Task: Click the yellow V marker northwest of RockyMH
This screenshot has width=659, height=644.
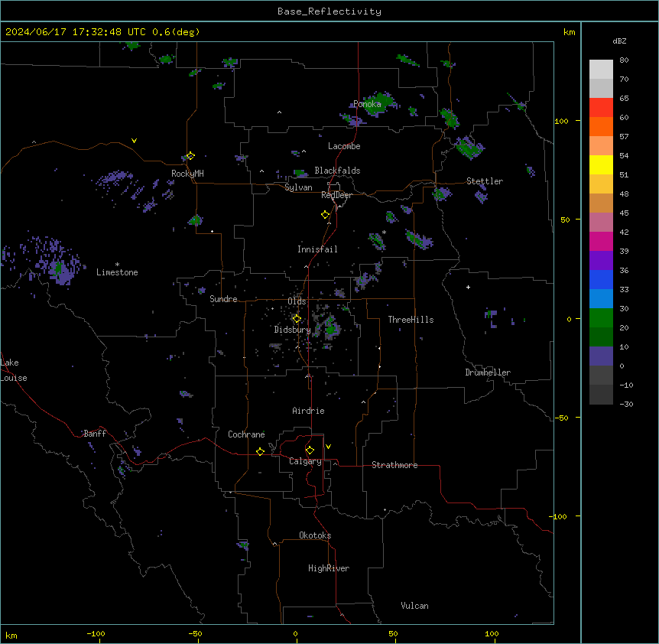Action: (x=134, y=141)
